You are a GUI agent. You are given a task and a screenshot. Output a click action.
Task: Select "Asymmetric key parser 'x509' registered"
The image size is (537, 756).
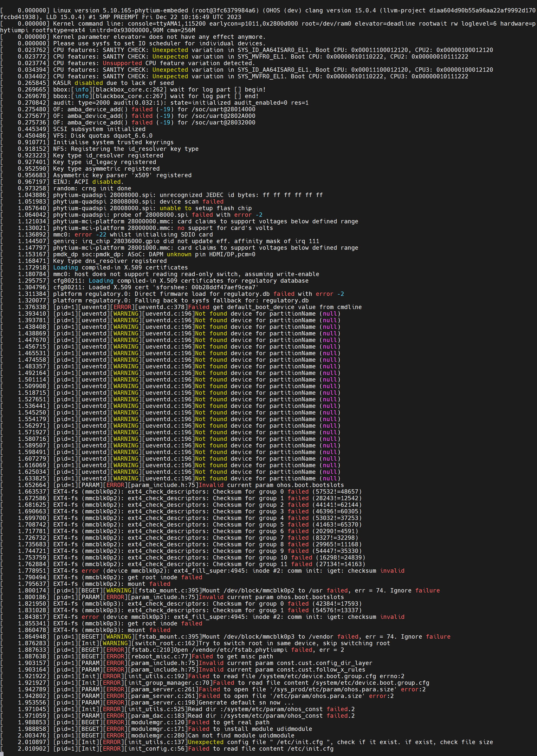pos(122,175)
